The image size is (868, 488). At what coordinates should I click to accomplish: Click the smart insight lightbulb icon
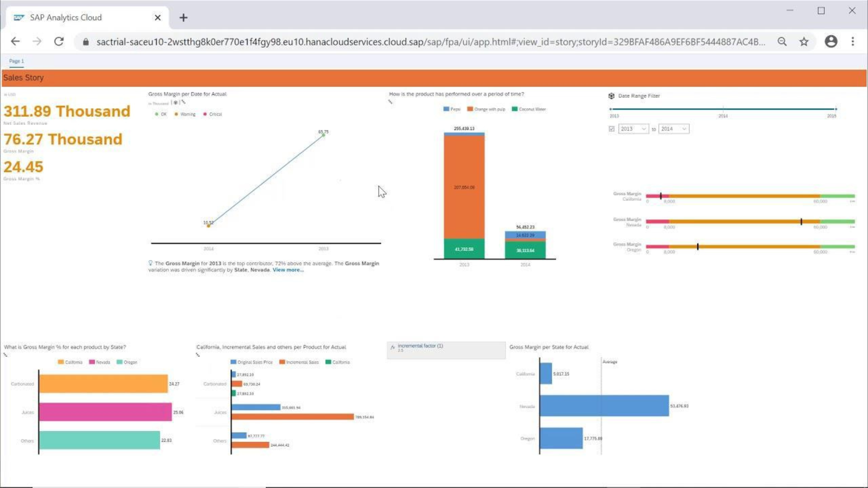tap(151, 263)
